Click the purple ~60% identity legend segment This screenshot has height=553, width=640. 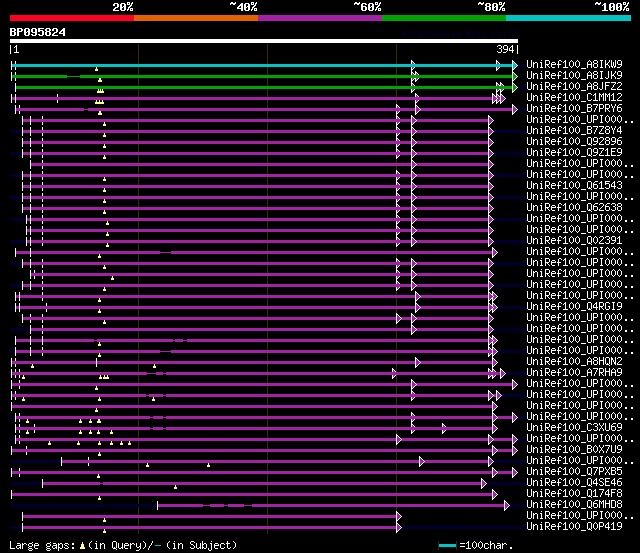(x=320, y=18)
